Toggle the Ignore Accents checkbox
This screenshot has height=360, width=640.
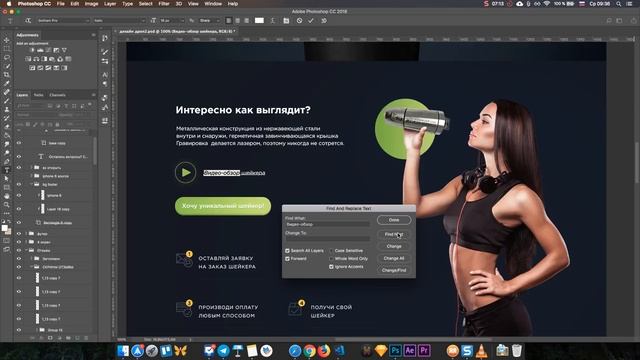tap(331, 267)
